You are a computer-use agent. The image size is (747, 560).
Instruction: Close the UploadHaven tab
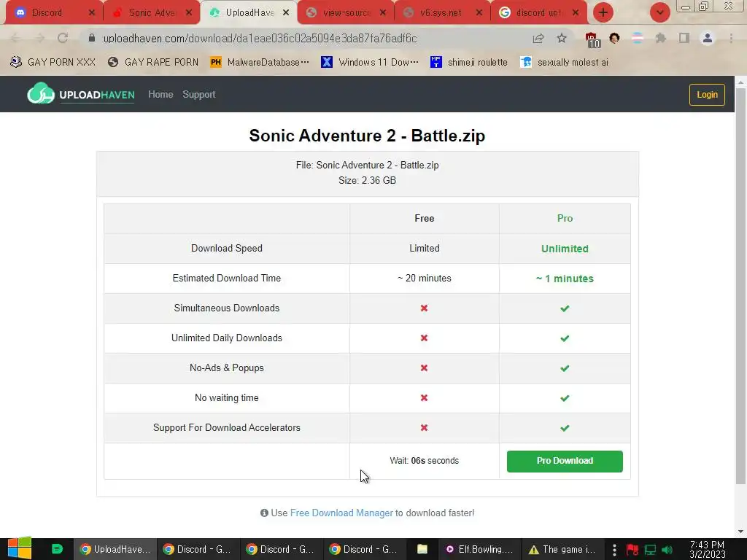coord(286,13)
